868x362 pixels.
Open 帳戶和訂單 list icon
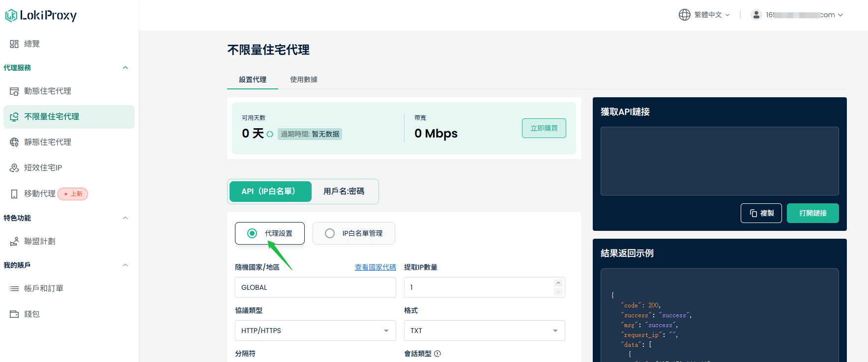(x=14, y=289)
